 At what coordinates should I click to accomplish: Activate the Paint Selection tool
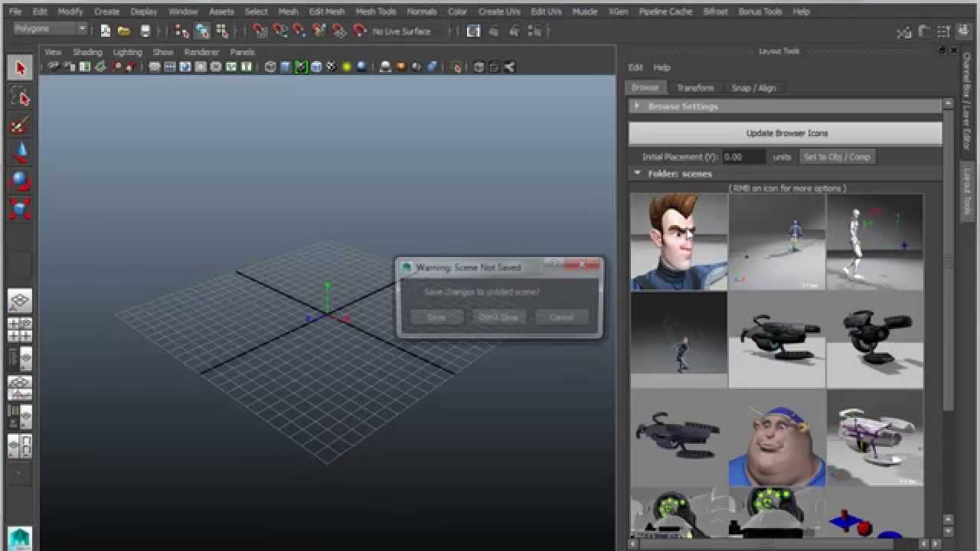coord(21,125)
